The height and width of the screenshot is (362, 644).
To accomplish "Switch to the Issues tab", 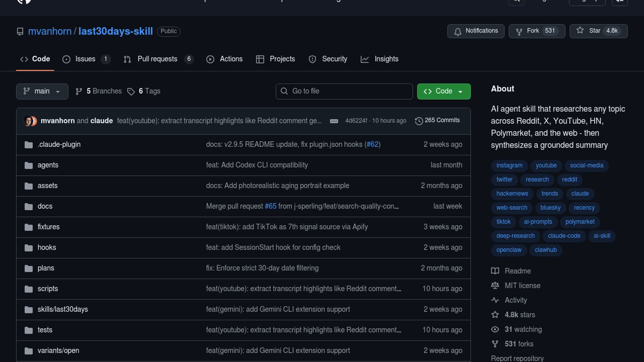I will pos(85,59).
